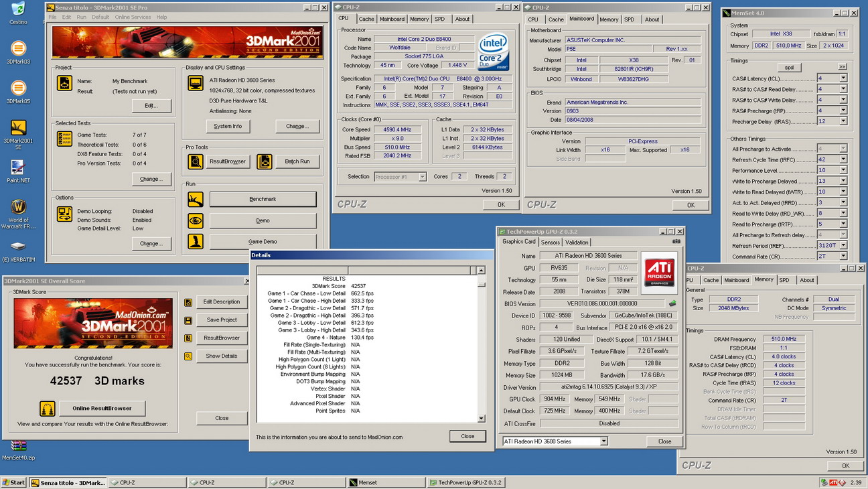This screenshot has height=489, width=868.
Task: Expand the Refresh Period (tREF) dropdown
Action: click(x=843, y=245)
